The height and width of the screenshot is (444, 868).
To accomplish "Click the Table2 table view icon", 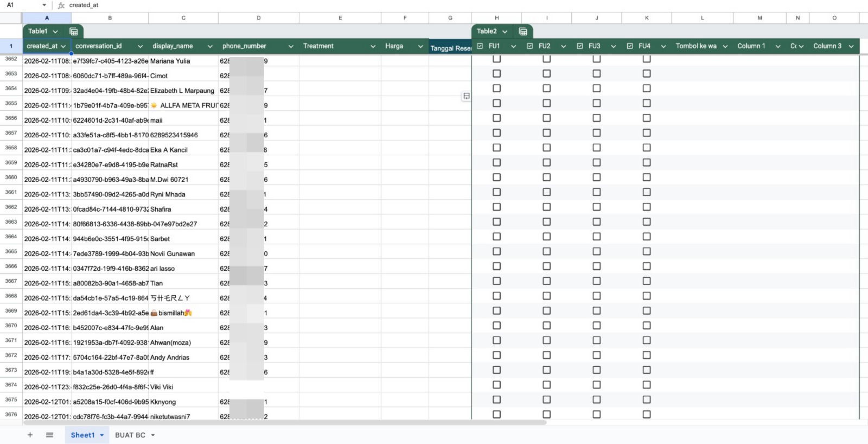I will coord(523,31).
